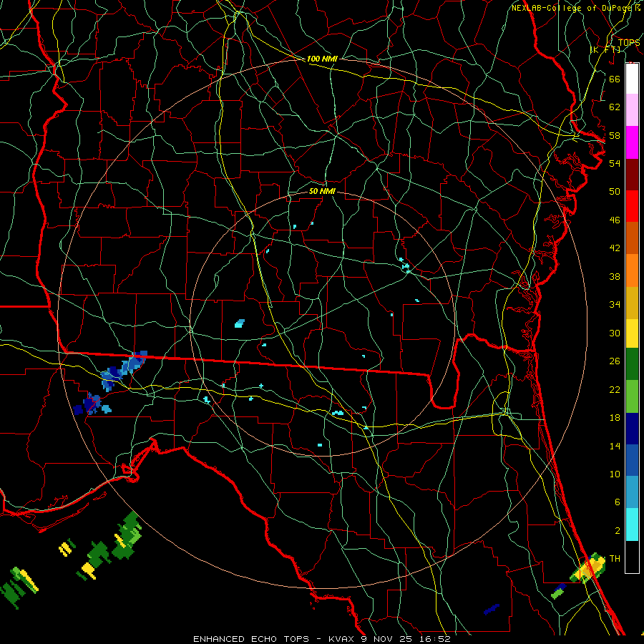Click the legend value "14"
The height and width of the screenshot is (644, 644).
coord(615,446)
